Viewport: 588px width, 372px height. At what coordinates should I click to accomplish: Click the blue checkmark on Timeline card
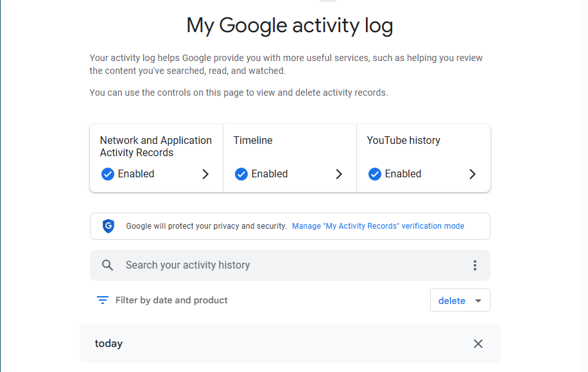[x=241, y=174]
